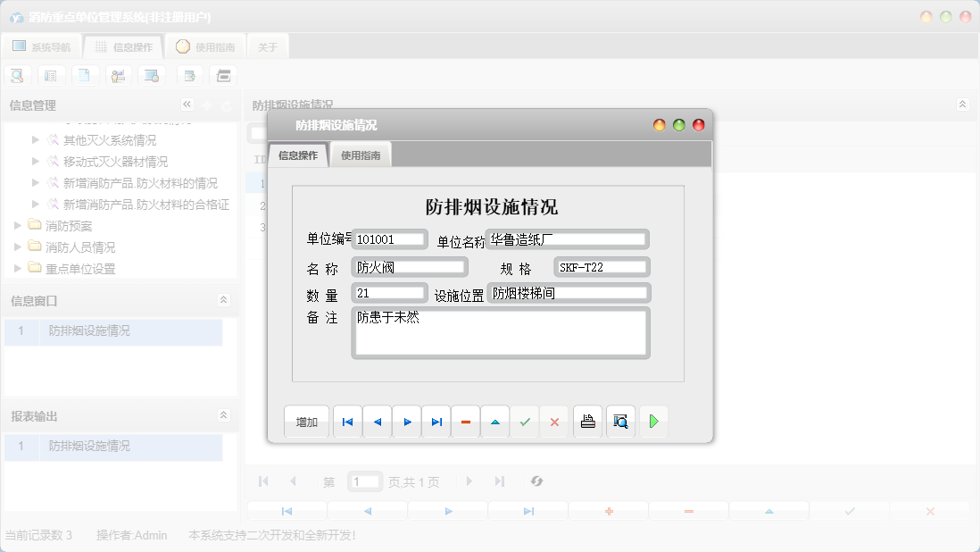
Task: Delete current record with the red minus icon
Action: pyautogui.click(x=466, y=421)
